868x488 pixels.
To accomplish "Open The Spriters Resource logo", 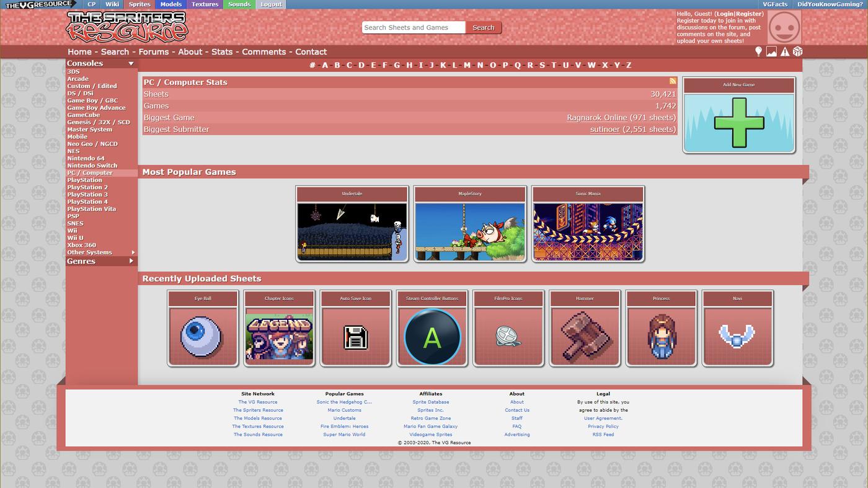I will (x=126, y=27).
